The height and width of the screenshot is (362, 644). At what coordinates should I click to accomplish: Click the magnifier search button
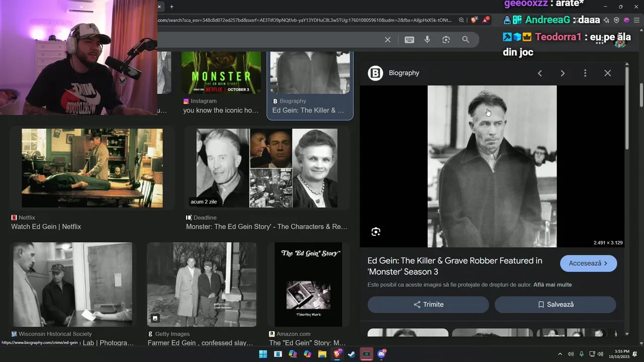(465, 40)
